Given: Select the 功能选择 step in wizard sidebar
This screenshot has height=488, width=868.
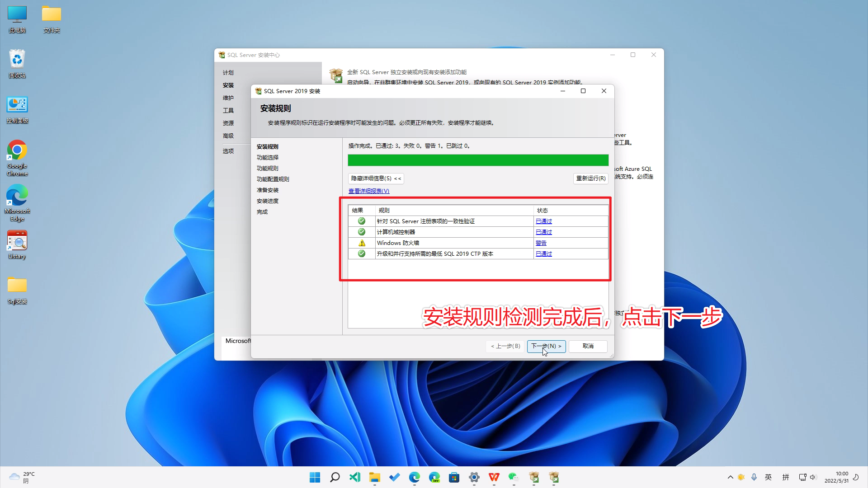Looking at the screenshot, I should click(267, 157).
